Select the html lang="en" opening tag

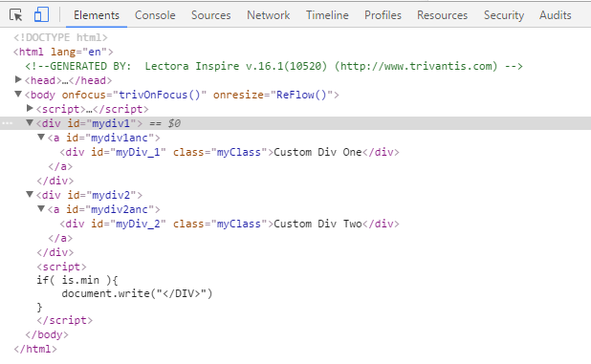click(x=63, y=52)
